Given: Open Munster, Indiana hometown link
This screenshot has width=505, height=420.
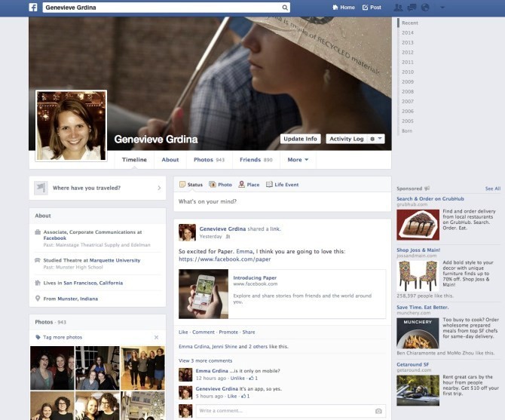Looking at the screenshot, I should [x=78, y=299].
